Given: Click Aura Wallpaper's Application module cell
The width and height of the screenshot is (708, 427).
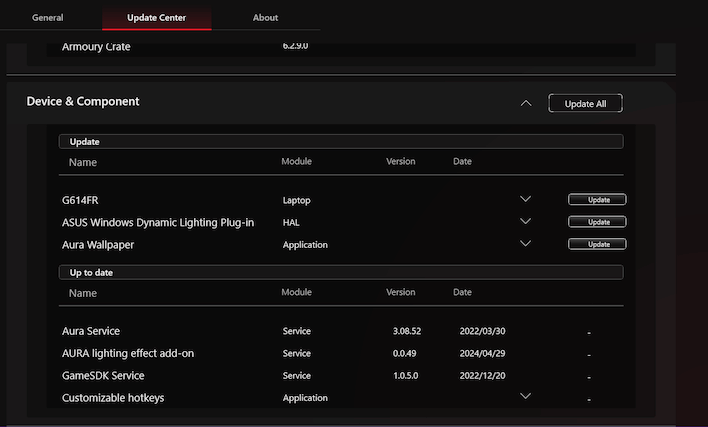Looking at the screenshot, I should click(x=305, y=245).
